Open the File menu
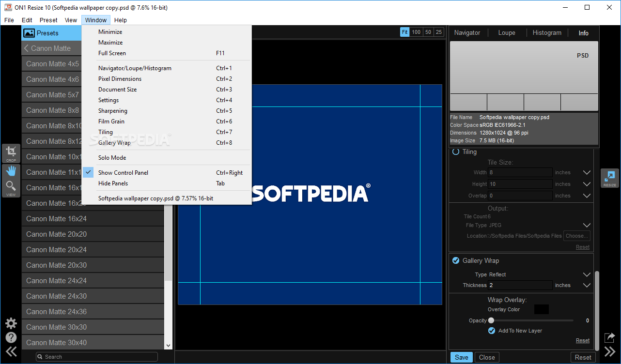 pyautogui.click(x=9, y=20)
